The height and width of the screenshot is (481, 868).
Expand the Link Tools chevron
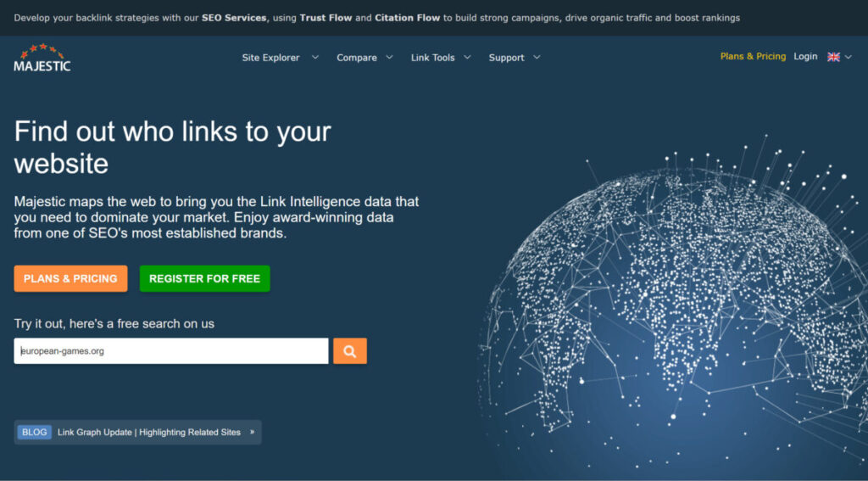[467, 57]
